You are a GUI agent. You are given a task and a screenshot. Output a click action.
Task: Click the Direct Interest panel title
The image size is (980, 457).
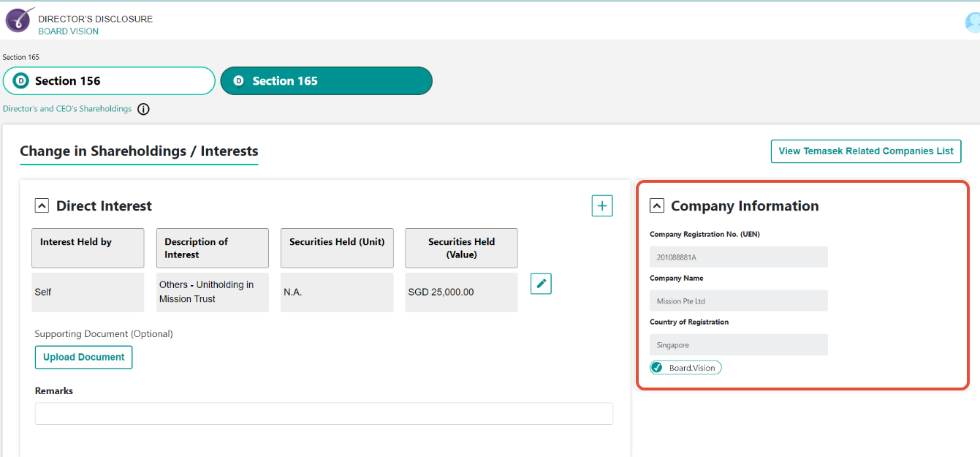104,206
